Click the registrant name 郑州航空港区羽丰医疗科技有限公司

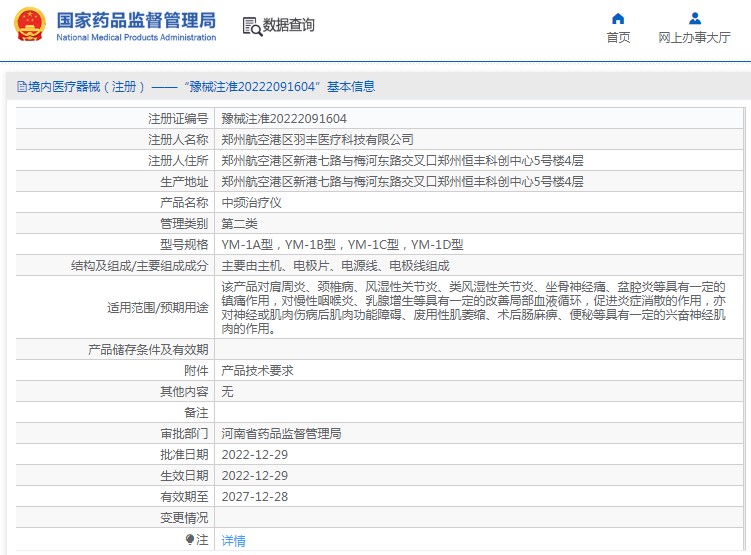(317, 140)
